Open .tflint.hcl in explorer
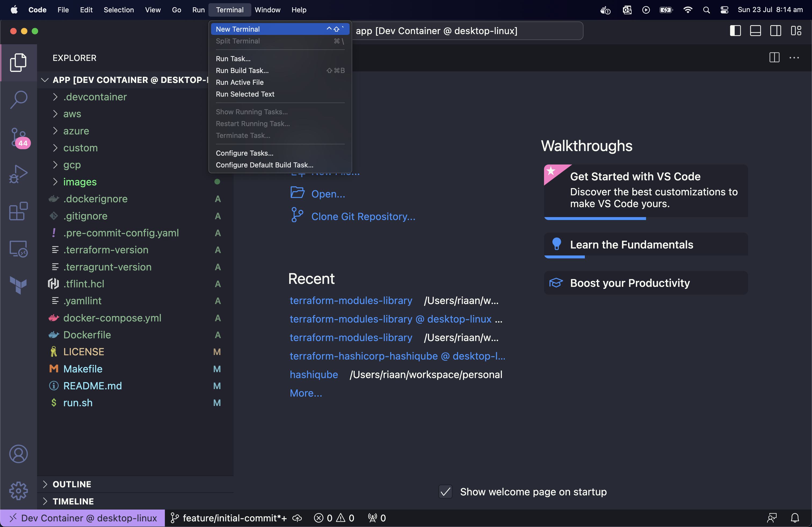812x527 pixels. (x=84, y=284)
